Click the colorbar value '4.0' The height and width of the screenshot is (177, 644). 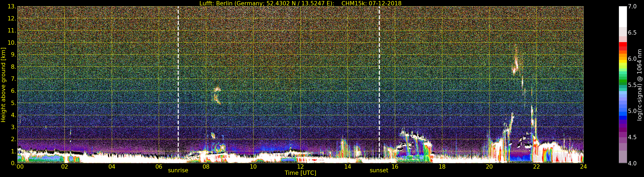tap(632, 163)
